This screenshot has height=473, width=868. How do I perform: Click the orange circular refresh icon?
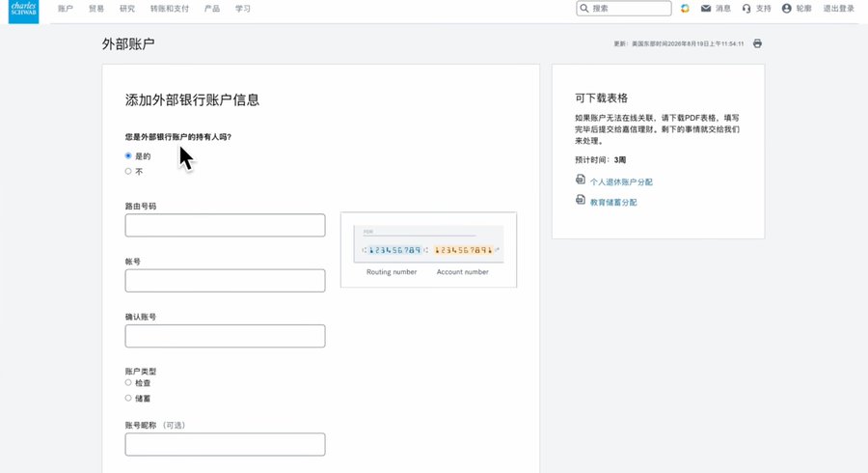coord(685,9)
